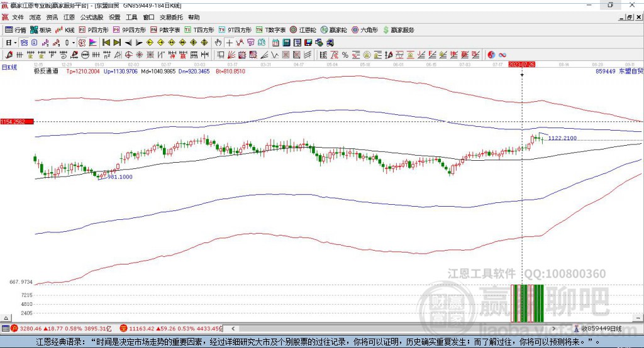
Task: Click the 1122.2100 price label on the chart
Action: pos(562,138)
